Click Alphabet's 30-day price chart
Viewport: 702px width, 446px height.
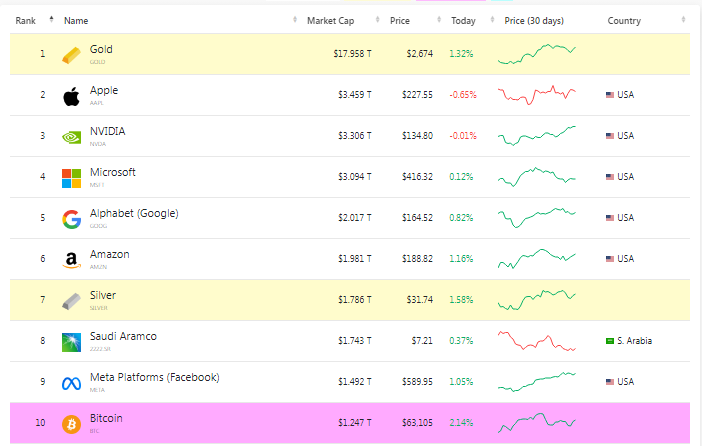pos(537,218)
